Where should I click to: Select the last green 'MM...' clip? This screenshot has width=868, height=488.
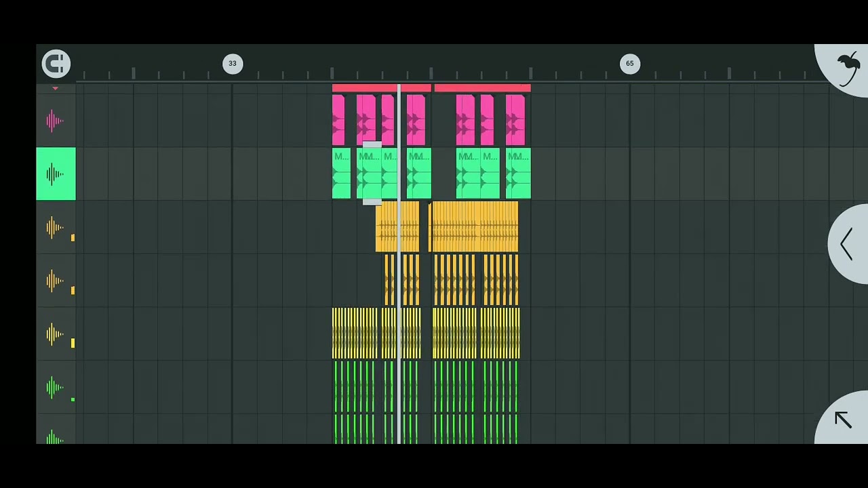[x=518, y=174]
